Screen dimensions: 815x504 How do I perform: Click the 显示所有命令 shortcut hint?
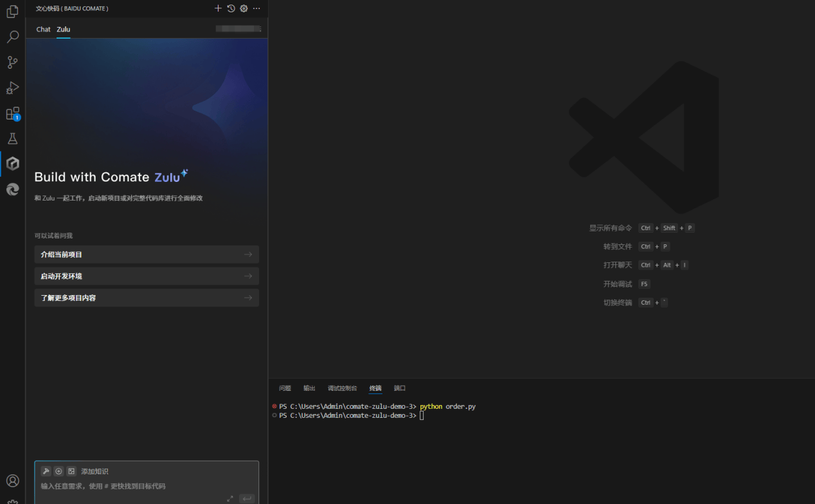pyautogui.click(x=611, y=228)
